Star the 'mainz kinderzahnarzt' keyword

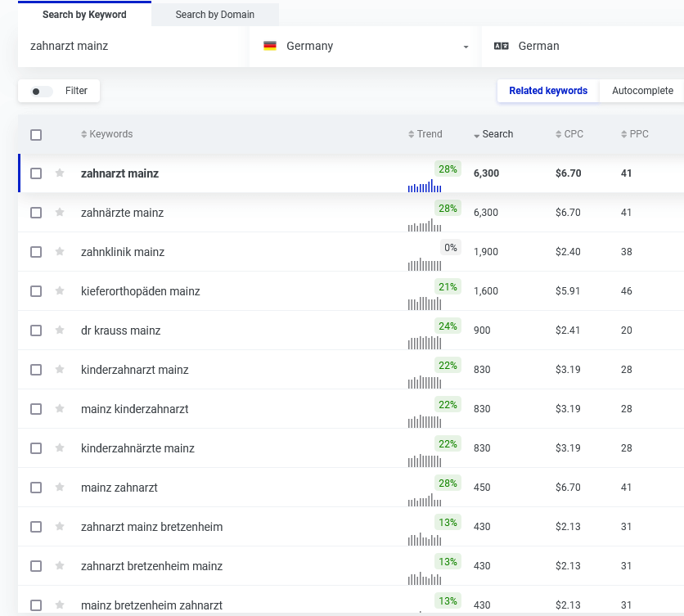(x=60, y=409)
